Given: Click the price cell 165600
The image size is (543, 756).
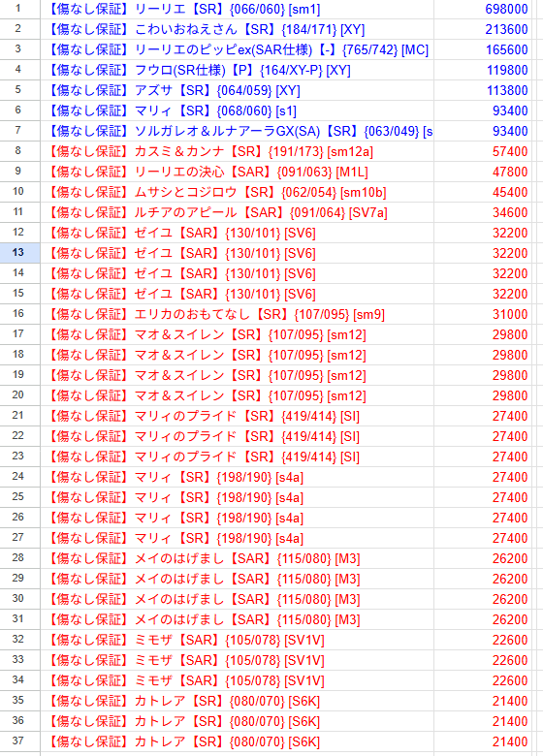Looking at the screenshot, I should pos(482,49).
